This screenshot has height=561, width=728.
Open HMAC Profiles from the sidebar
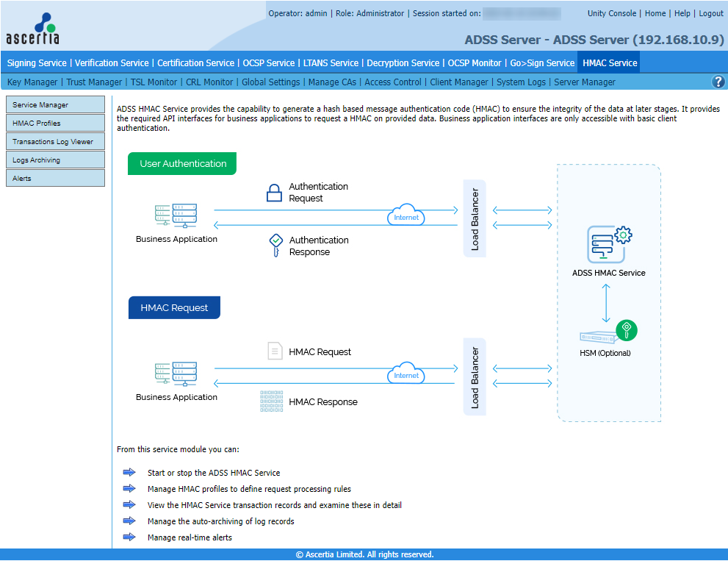pyautogui.click(x=55, y=124)
